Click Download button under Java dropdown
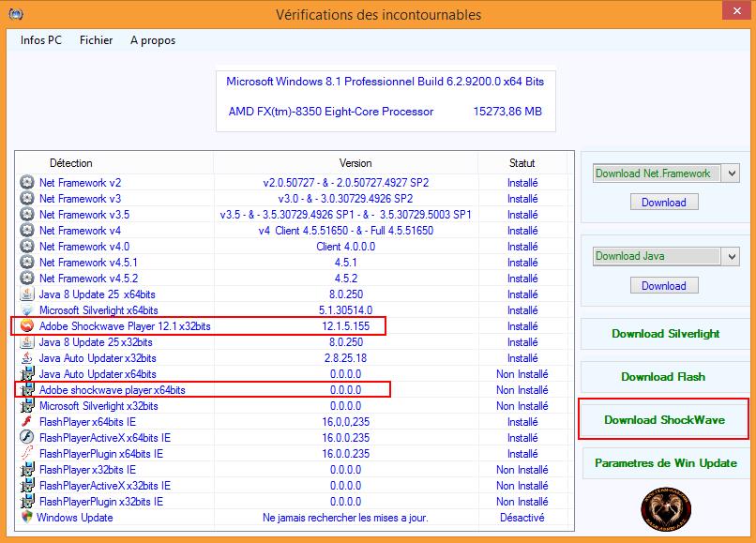Image resolution: width=756 pixels, height=543 pixels. (x=664, y=285)
